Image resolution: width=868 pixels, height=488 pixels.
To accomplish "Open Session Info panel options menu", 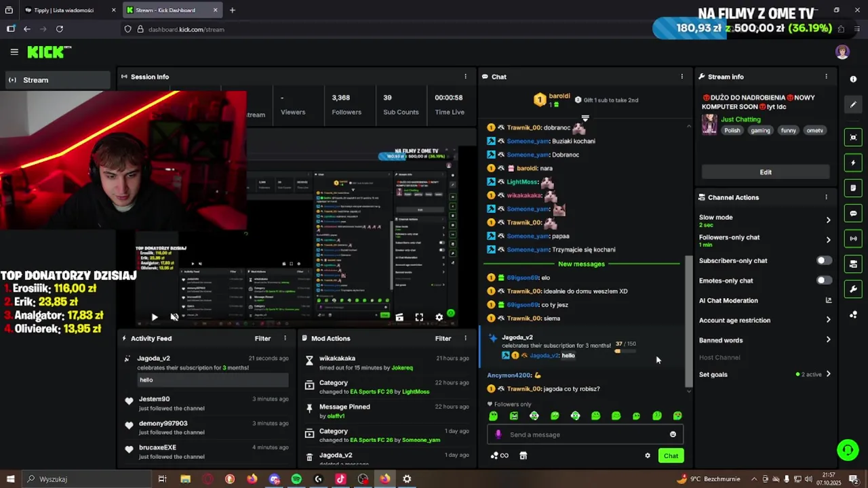I will tap(465, 77).
